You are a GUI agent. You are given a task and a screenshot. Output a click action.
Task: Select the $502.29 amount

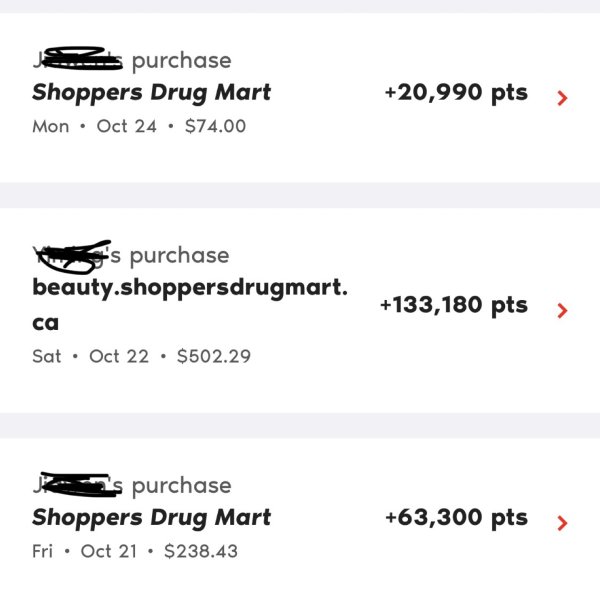tap(213, 356)
